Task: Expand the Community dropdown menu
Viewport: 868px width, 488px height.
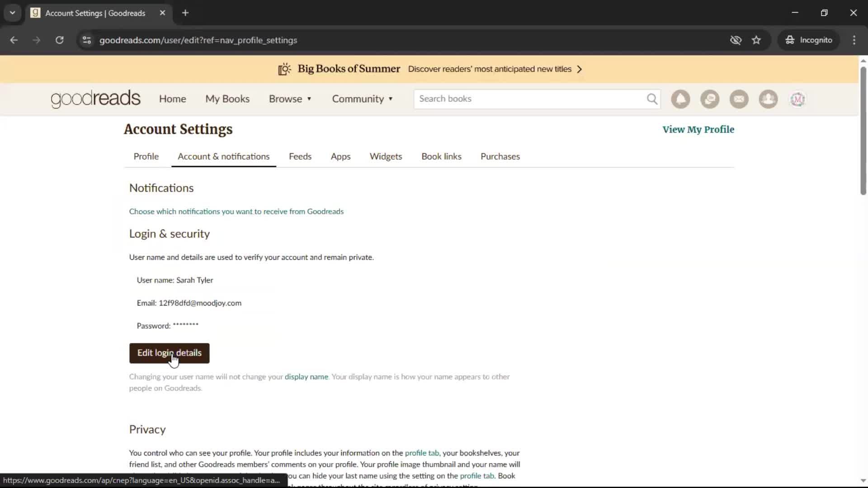Action: [x=363, y=99]
